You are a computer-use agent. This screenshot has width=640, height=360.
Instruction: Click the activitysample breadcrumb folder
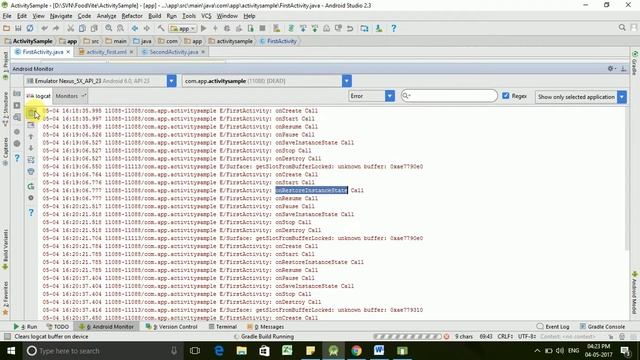(231, 41)
